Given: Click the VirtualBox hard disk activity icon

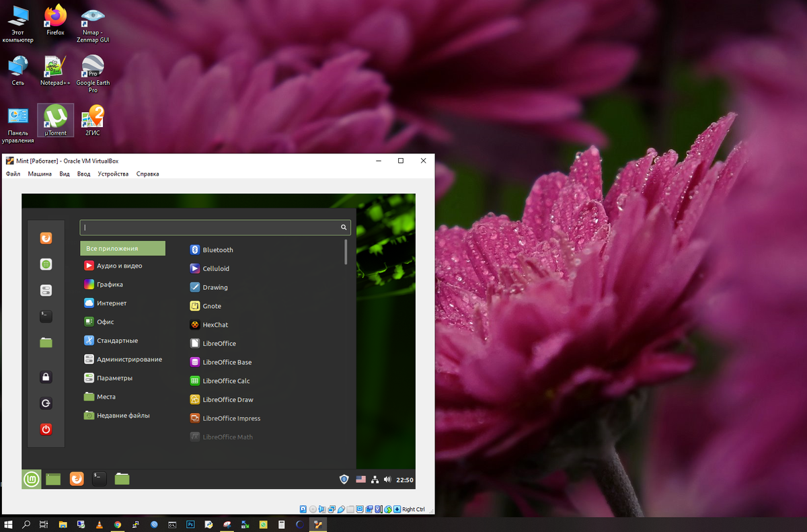Looking at the screenshot, I should click(303, 509).
